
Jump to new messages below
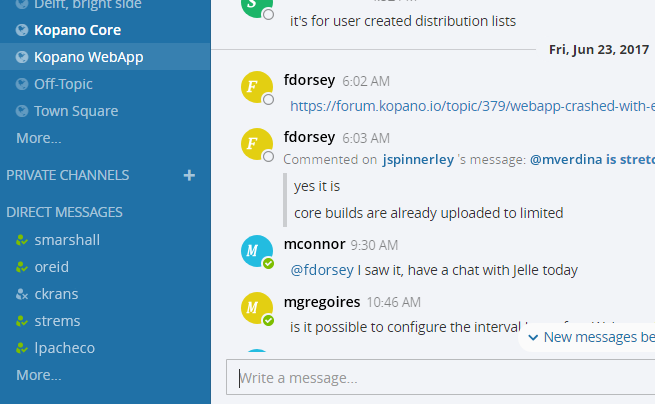pyautogui.click(x=590, y=338)
